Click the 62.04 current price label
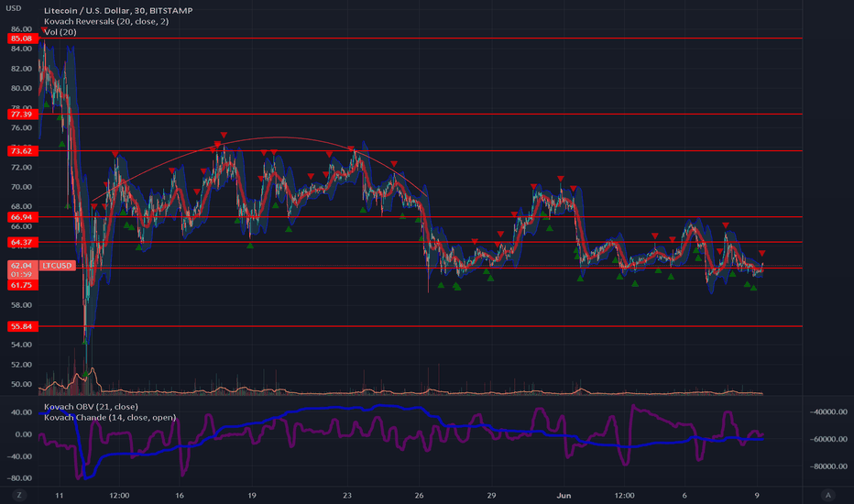 click(22, 266)
